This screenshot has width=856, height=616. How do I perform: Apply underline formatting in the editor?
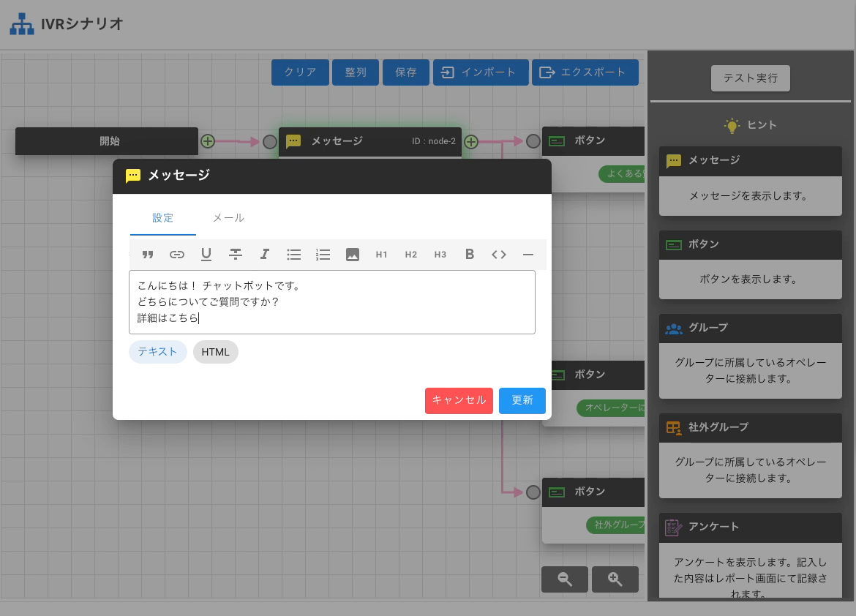coord(206,255)
